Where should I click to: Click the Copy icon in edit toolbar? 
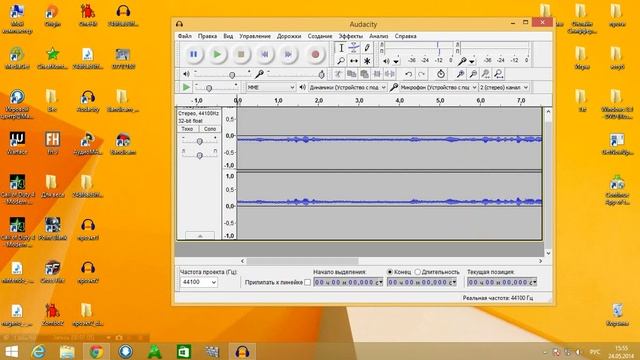click(x=351, y=74)
